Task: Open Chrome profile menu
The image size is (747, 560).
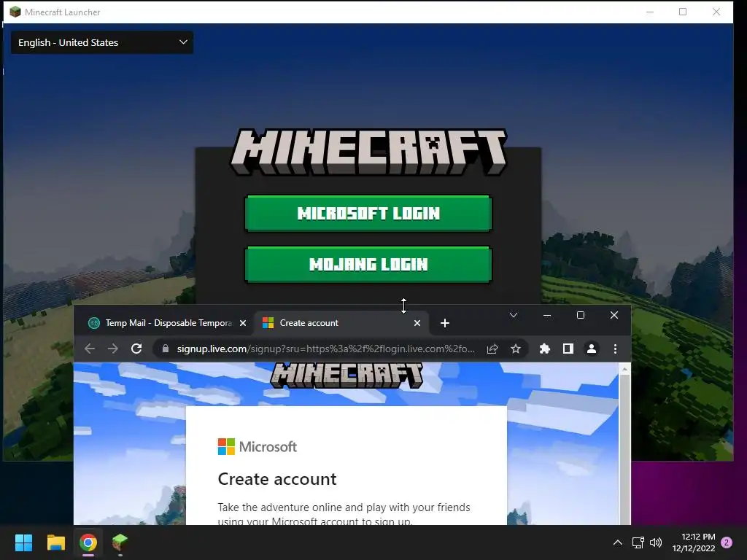Action: [591, 349]
